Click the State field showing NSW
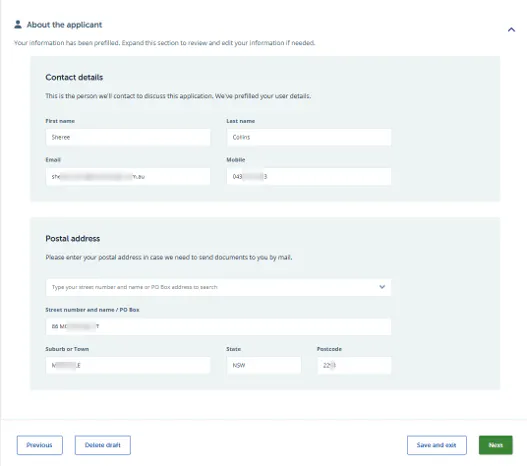The image size is (527, 466). click(264, 365)
